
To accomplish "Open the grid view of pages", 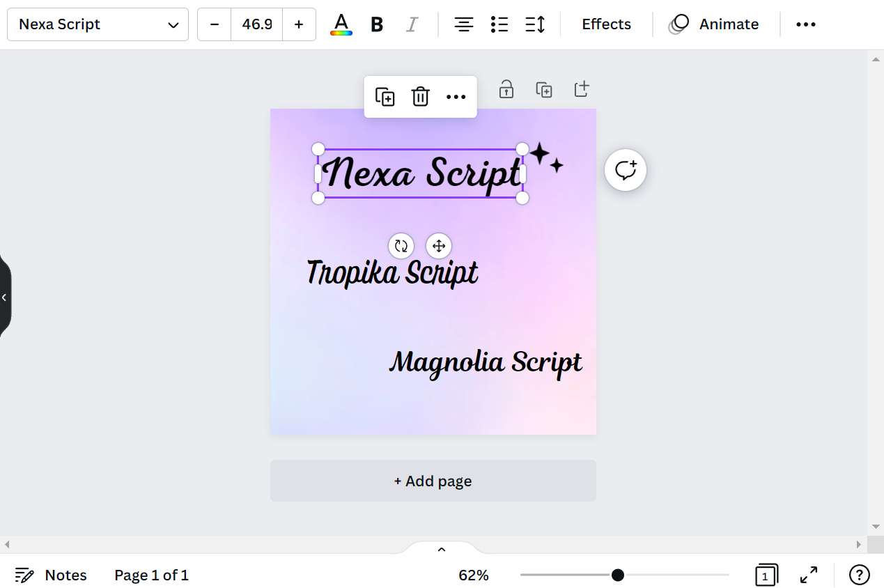I will coord(766,575).
